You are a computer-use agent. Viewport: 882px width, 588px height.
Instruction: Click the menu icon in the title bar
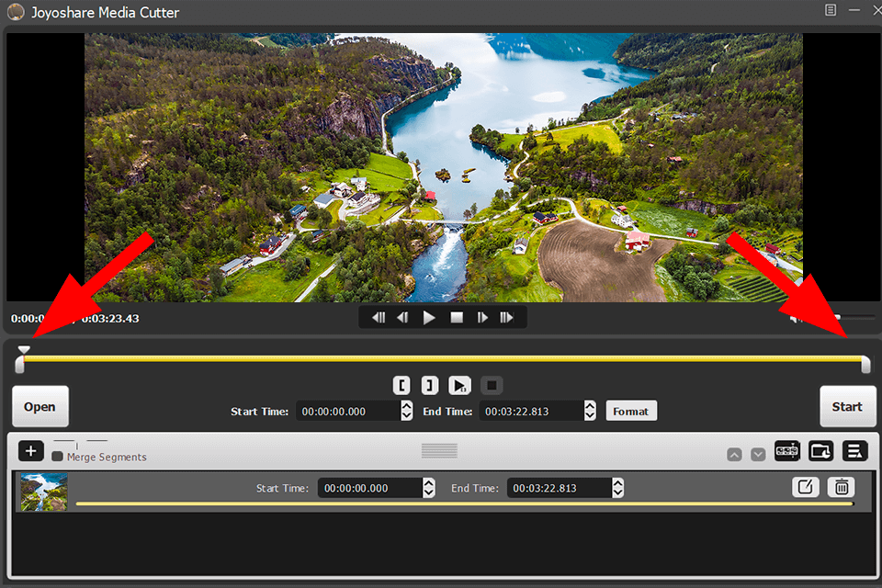tap(831, 10)
